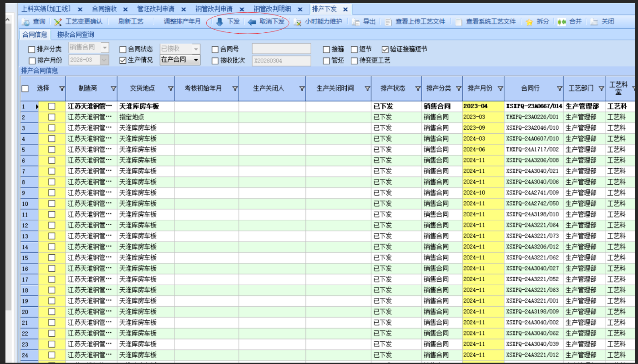
Task: Switch to the 合同接收 tab
Action: tap(104, 9)
